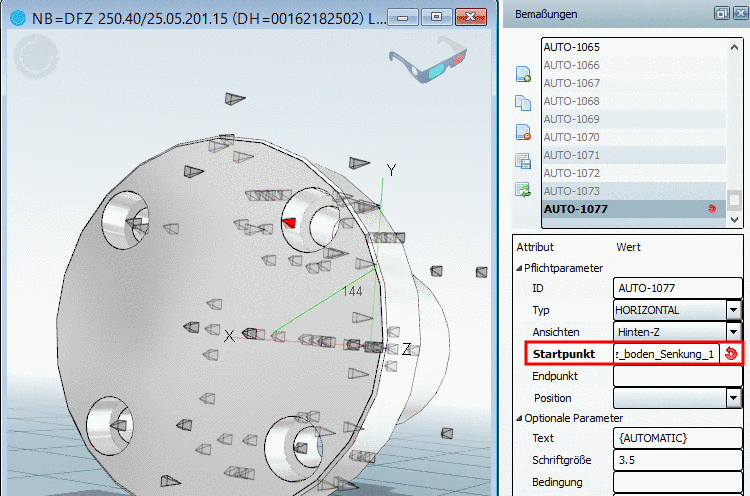Click the Schriftgröße field 3.5
Screen dimensions: 750x496
(677, 460)
